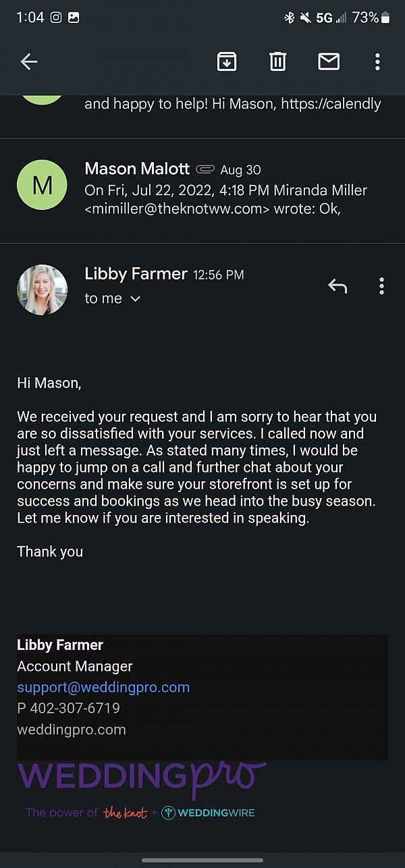Tap Libby Farmer's profile photo
This screenshot has width=405, height=868.
coord(42,290)
